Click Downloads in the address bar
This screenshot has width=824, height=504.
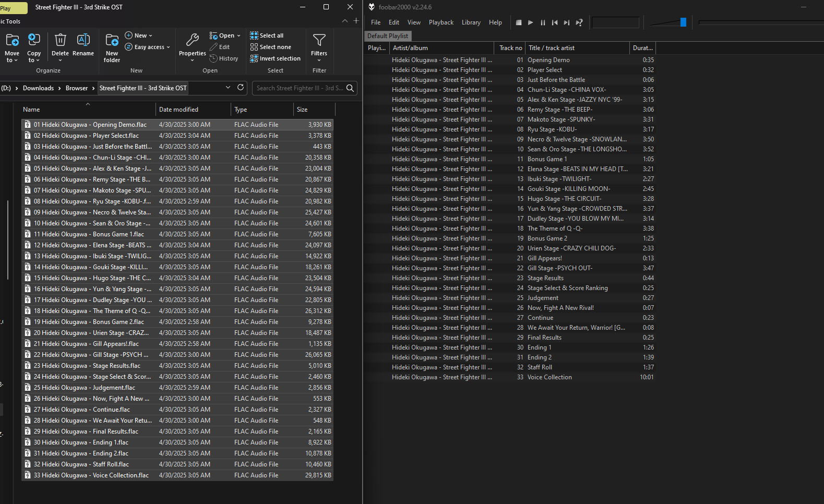[38, 88]
